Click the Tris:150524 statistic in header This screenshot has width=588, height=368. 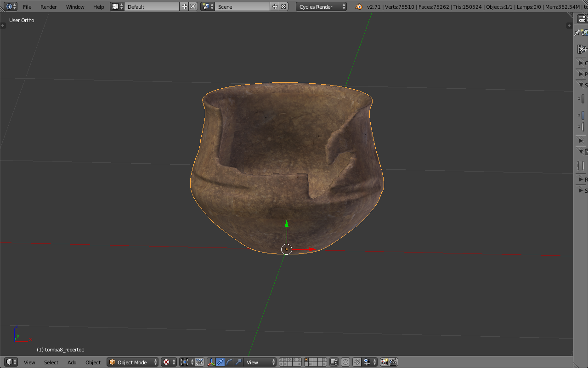coord(467,7)
